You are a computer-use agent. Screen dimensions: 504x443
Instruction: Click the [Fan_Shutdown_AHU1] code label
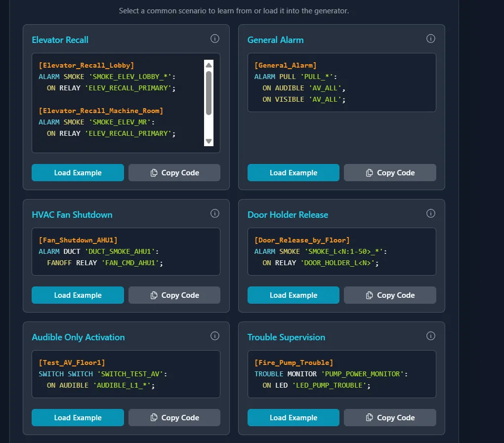(78, 240)
